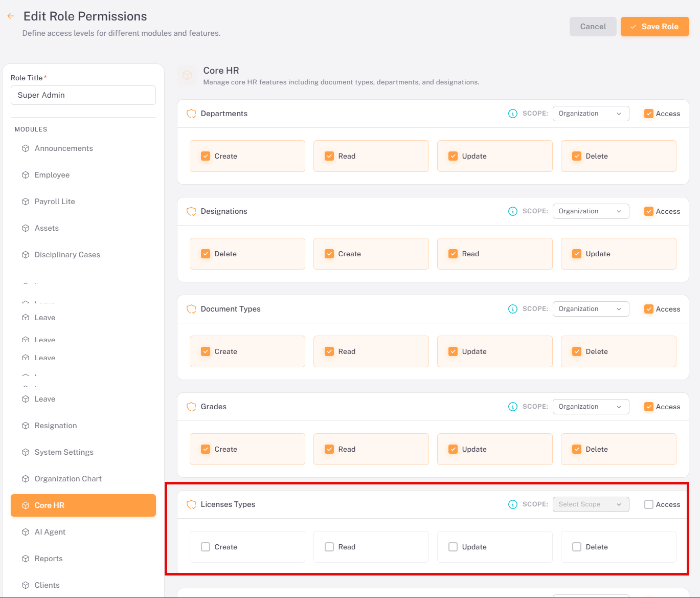Open the Grades scope dropdown

tap(591, 407)
